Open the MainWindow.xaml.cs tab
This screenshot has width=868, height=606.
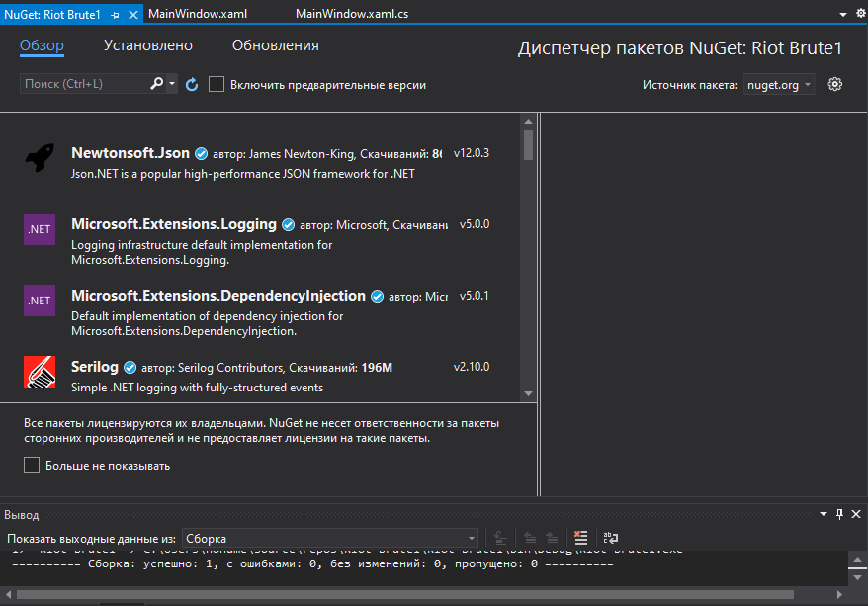click(352, 14)
